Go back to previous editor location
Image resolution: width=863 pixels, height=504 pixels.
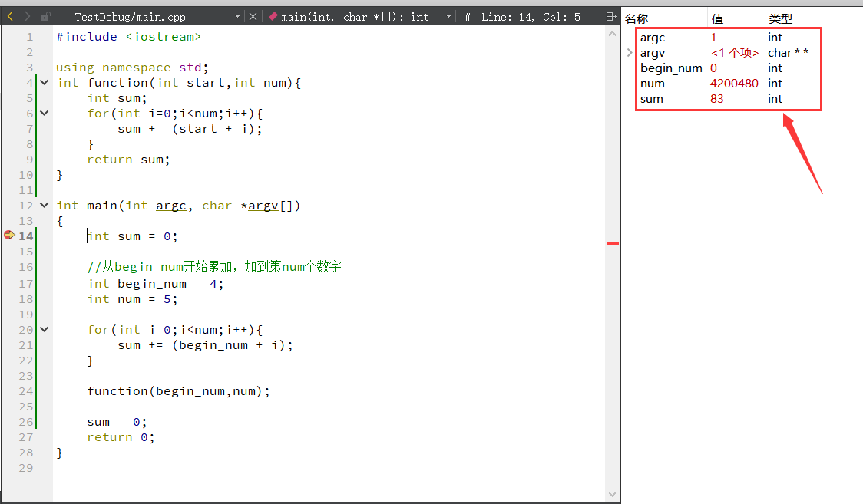pyautogui.click(x=11, y=16)
